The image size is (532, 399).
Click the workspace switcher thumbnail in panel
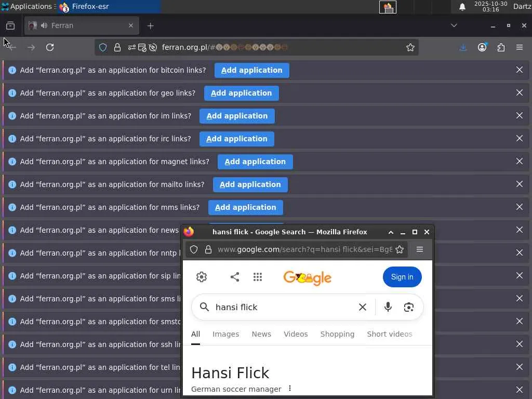click(388, 7)
